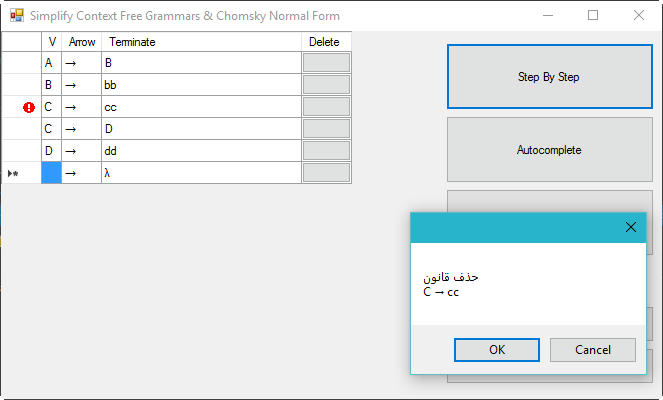This screenshot has height=400, width=663.
Task: Cancel the rule deletion dialog
Action: point(593,350)
